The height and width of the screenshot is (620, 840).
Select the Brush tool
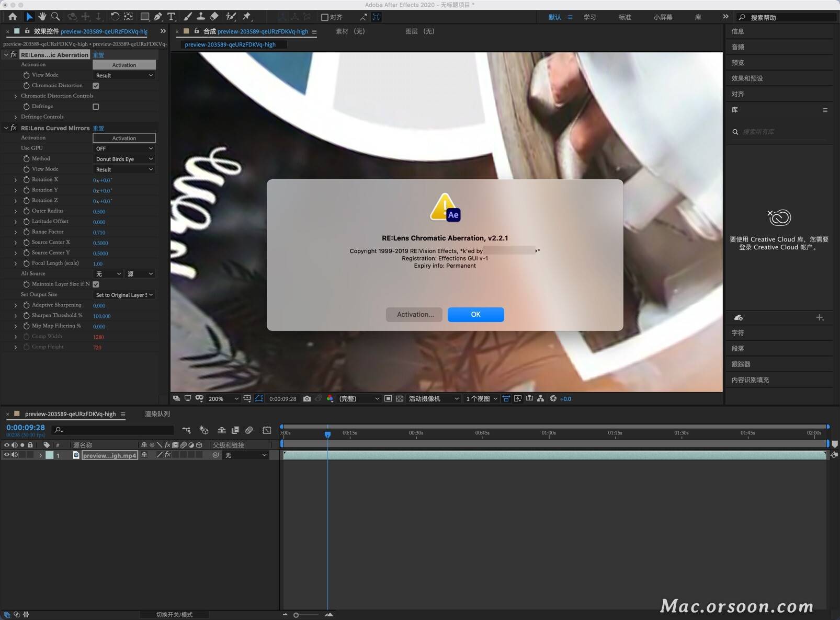[x=187, y=17]
